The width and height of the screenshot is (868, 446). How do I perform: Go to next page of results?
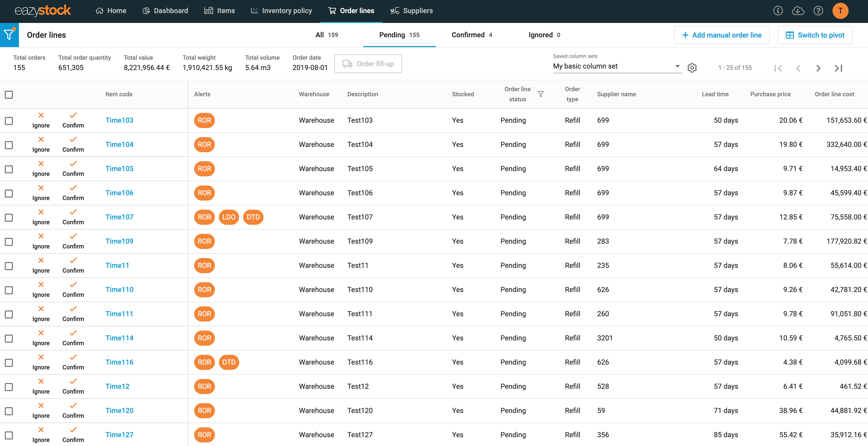click(818, 69)
